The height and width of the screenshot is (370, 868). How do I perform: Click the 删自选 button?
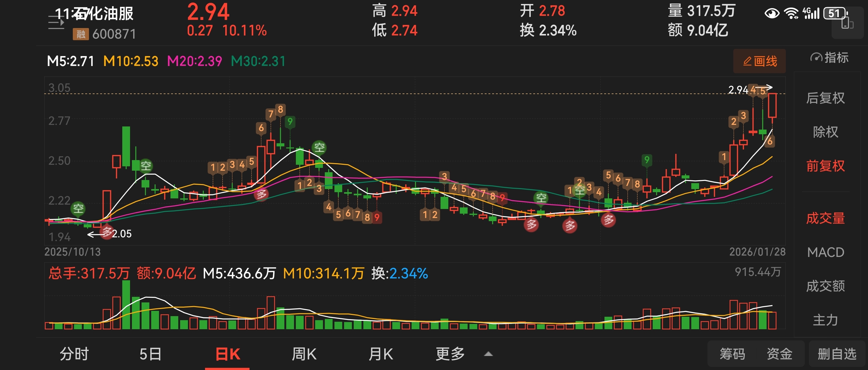[x=837, y=354]
